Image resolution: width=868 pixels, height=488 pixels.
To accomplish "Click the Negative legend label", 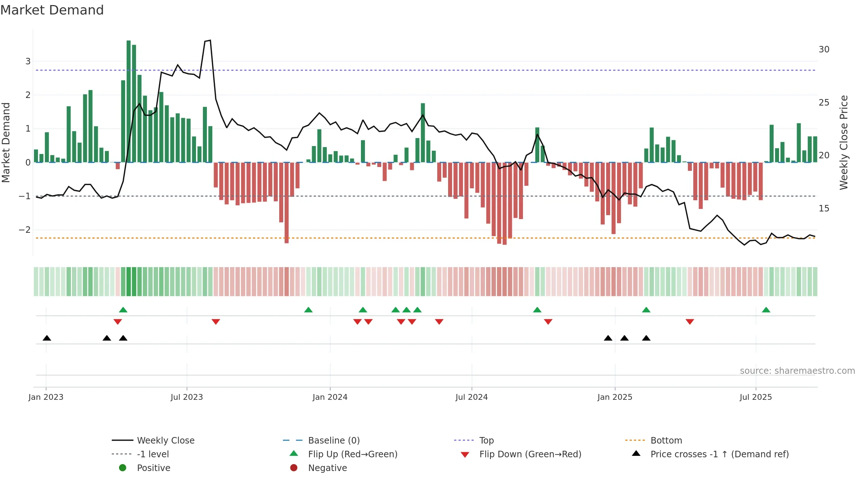I will (x=327, y=468).
